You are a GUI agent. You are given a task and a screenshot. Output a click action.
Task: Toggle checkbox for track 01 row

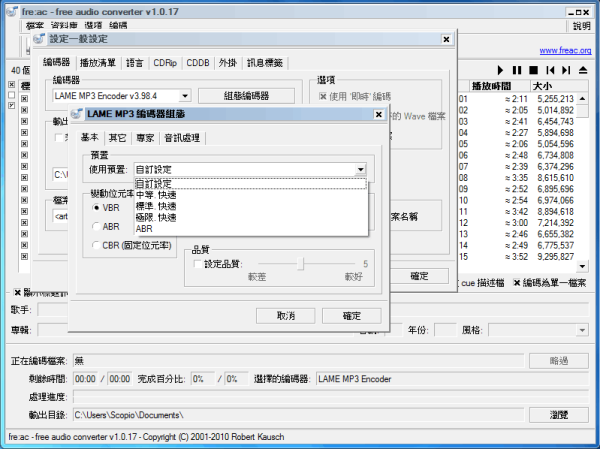[x=24, y=99]
